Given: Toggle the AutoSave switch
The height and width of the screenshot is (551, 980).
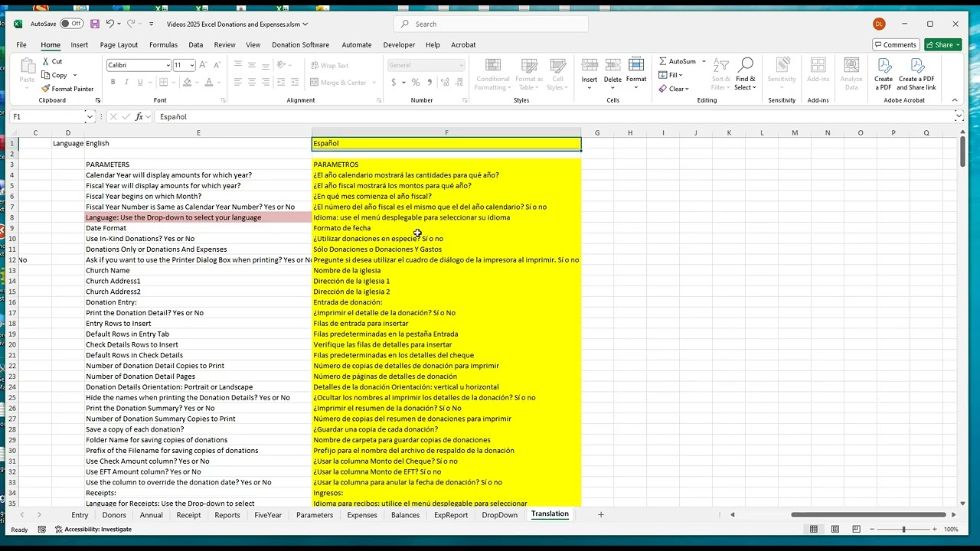Looking at the screenshot, I should click(x=71, y=24).
